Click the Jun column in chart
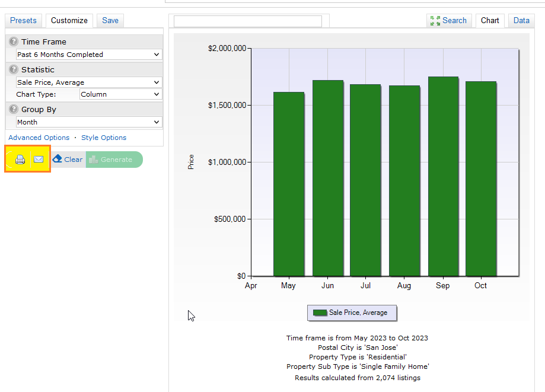 click(328, 179)
